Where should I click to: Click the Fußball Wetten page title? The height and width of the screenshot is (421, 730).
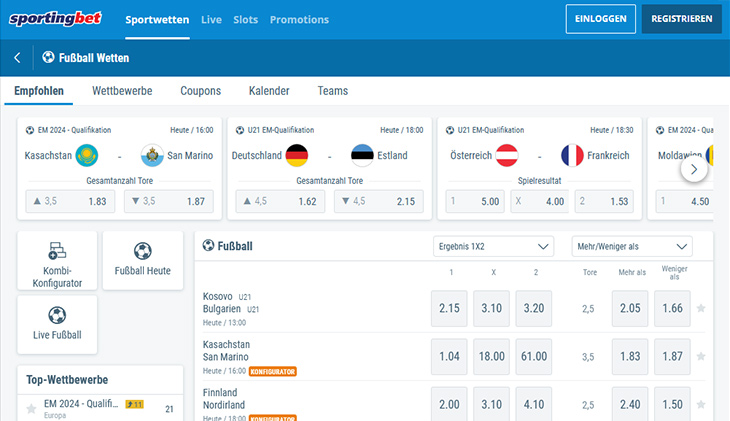(x=94, y=58)
